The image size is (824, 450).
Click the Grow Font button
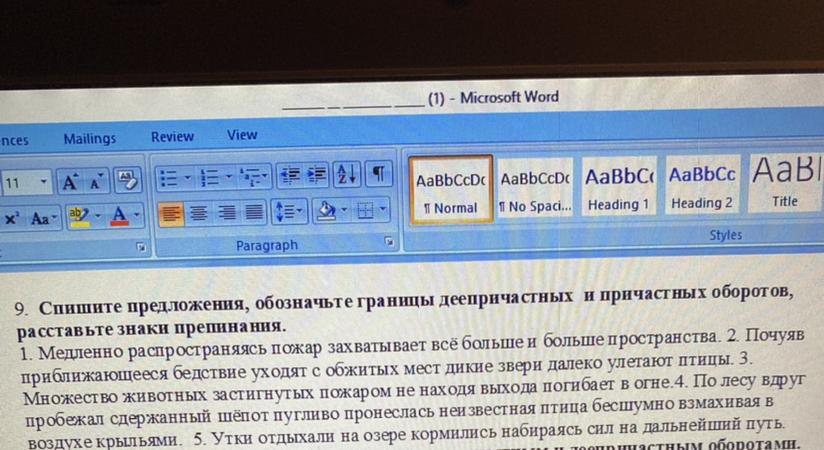[x=70, y=182]
